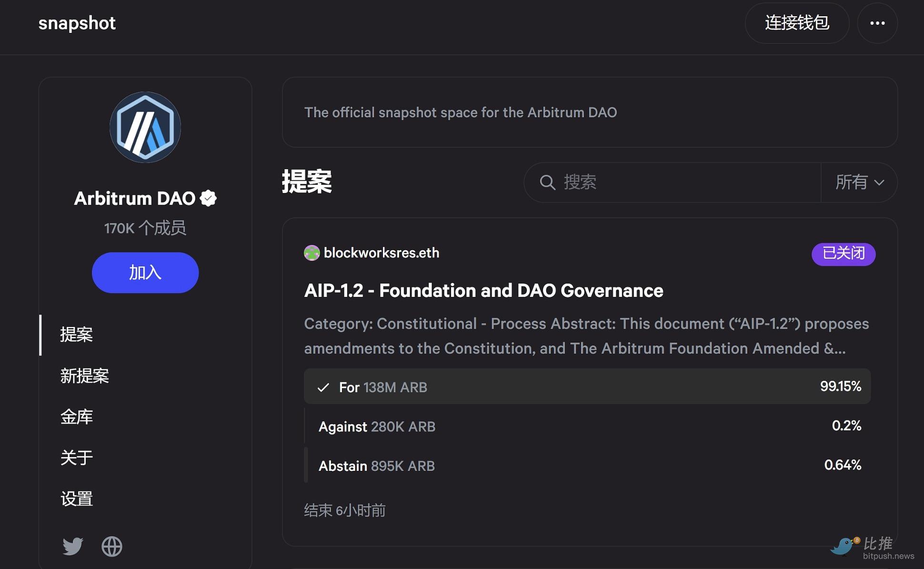Select the 提案 sidebar tab

77,335
